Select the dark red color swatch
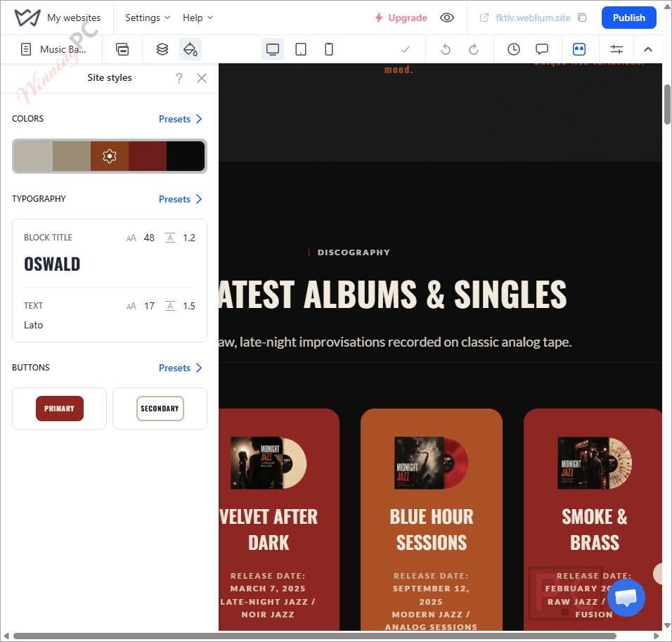 click(148, 156)
